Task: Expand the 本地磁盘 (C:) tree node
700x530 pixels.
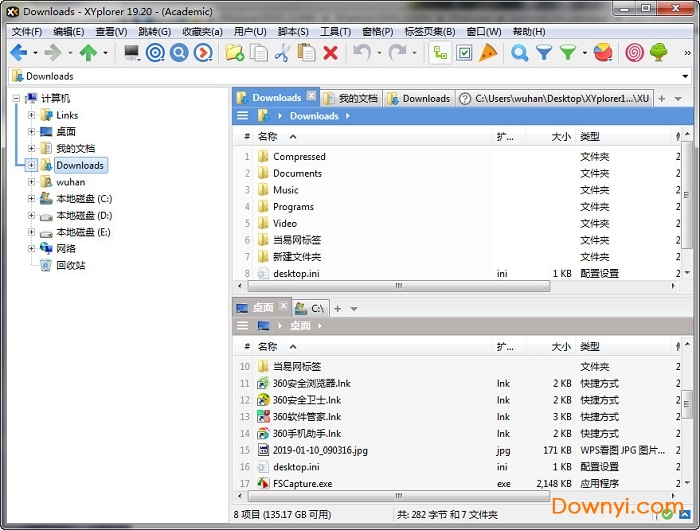Action: pyautogui.click(x=31, y=199)
